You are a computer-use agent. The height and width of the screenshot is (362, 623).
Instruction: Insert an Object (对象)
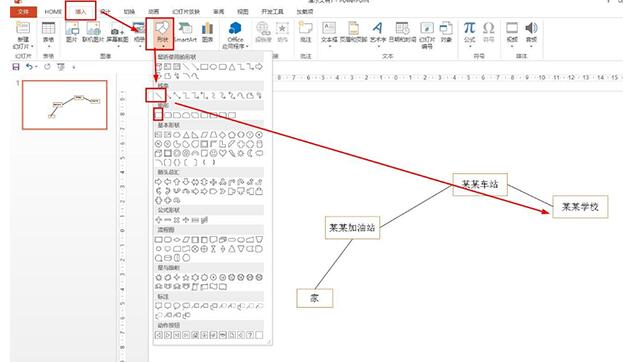click(446, 32)
